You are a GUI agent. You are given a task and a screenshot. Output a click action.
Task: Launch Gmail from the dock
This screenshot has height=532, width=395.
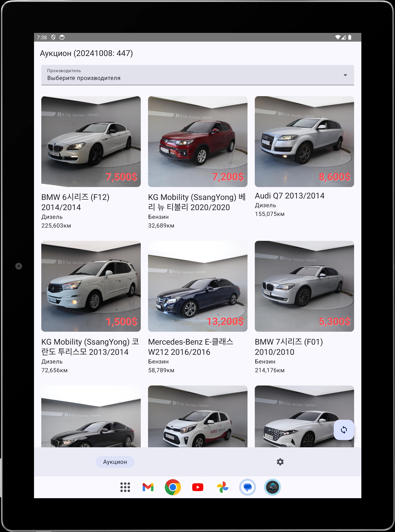point(148,487)
